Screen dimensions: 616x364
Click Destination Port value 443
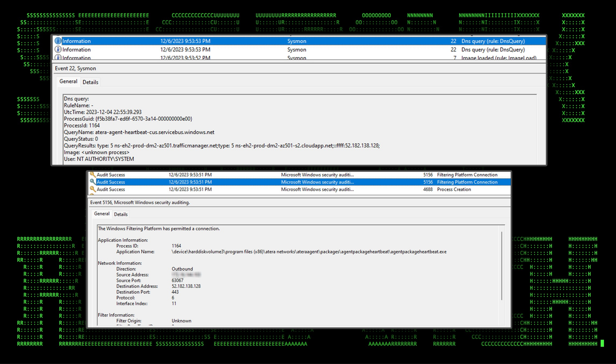coord(175,292)
